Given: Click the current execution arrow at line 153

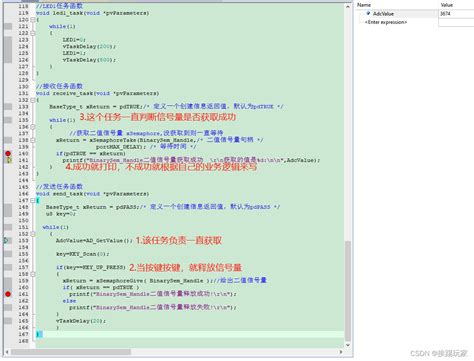Looking at the screenshot, I should click(x=6, y=240).
